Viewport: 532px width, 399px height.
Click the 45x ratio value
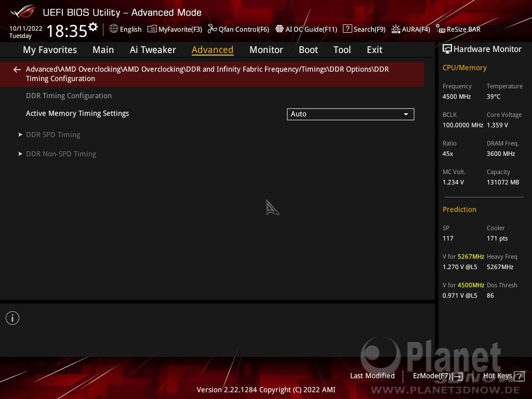447,154
